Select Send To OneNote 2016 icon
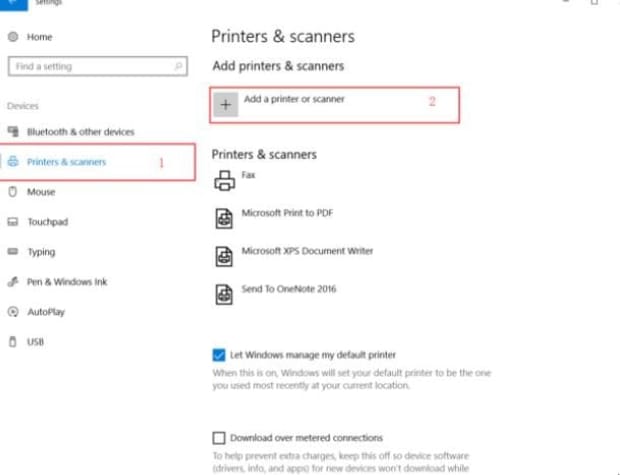 (x=225, y=294)
